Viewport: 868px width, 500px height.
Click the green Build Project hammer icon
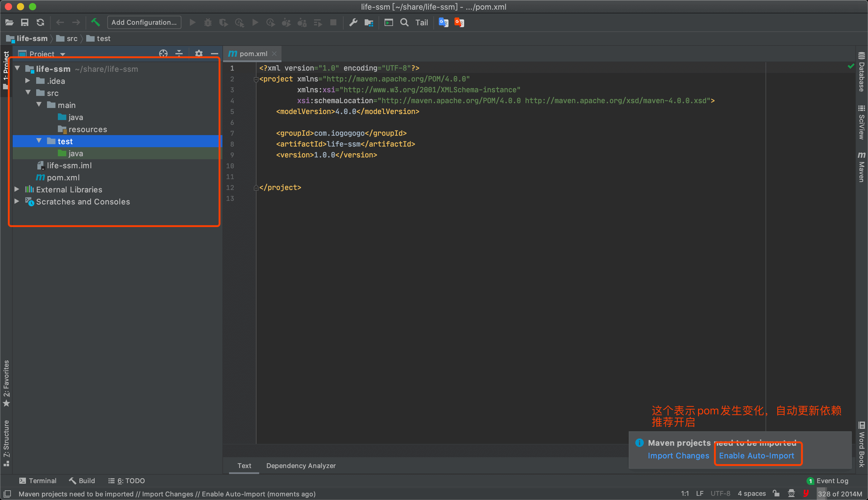(x=96, y=23)
